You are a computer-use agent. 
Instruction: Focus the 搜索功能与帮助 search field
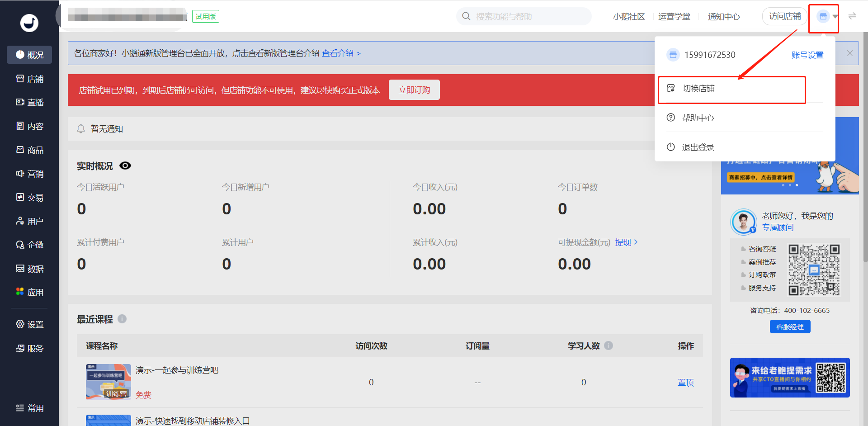point(524,16)
